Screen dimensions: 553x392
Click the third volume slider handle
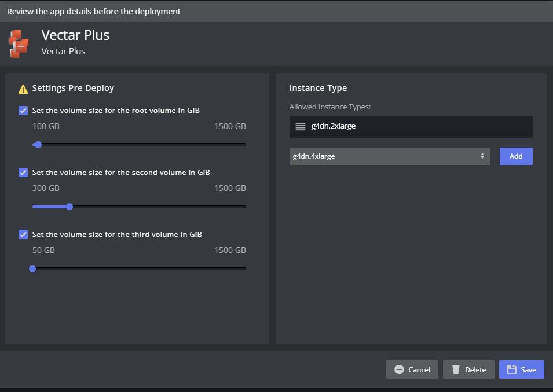pos(32,269)
